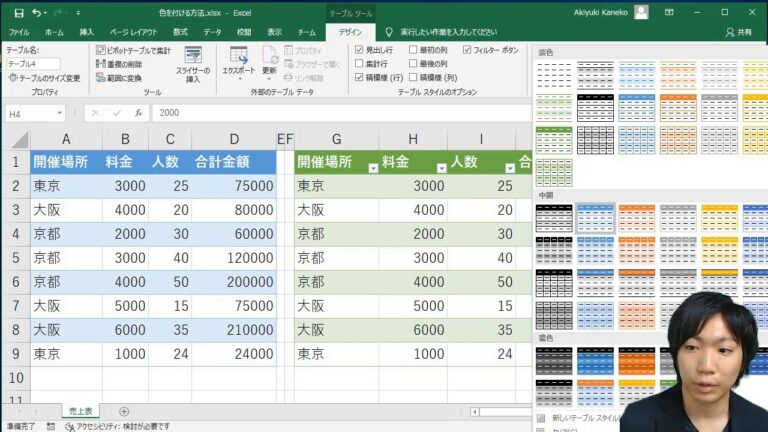The height and width of the screenshot is (432, 768).
Task: Click アクセシビリティ: 検討が必要です status
Action: (118, 427)
